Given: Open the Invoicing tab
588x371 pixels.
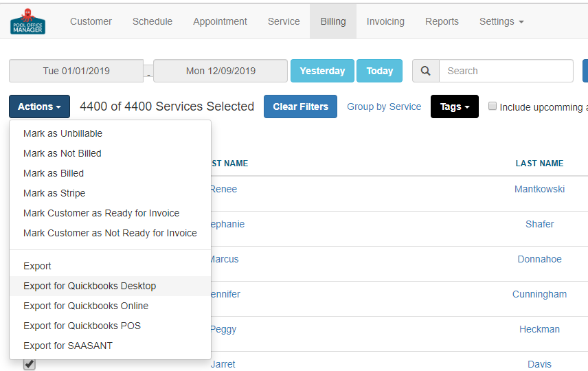Looking at the screenshot, I should pyautogui.click(x=385, y=21).
